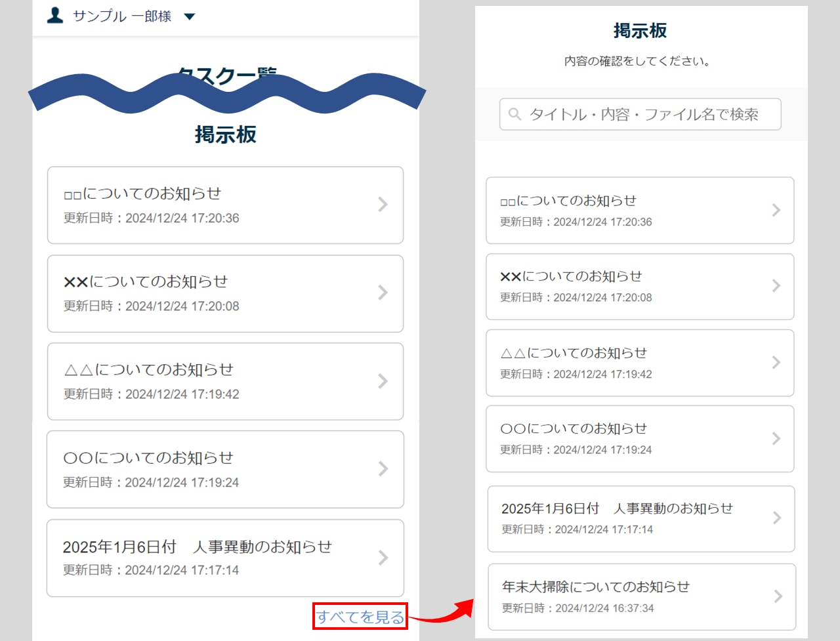Open the 年末大掃除についてのお知らせ notice title
Image resolution: width=840 pixels, height=641 pixels.
(595, 587)
